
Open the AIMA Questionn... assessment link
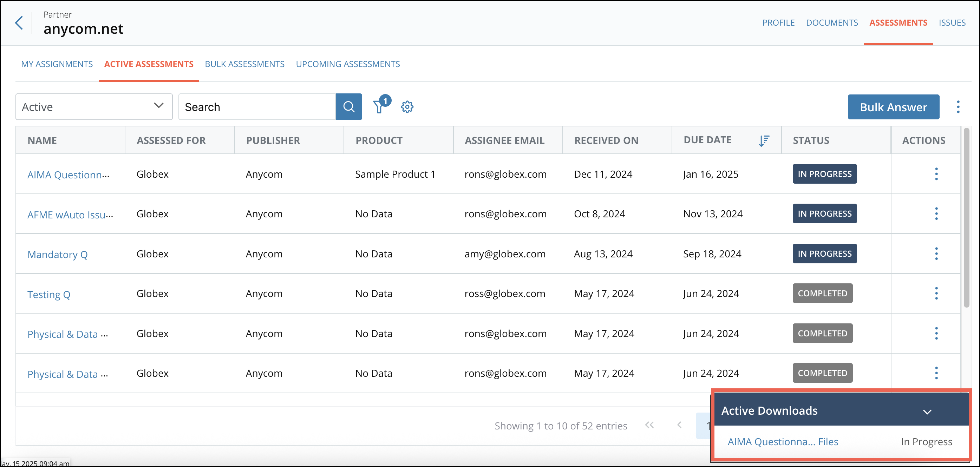pos(68,175)
